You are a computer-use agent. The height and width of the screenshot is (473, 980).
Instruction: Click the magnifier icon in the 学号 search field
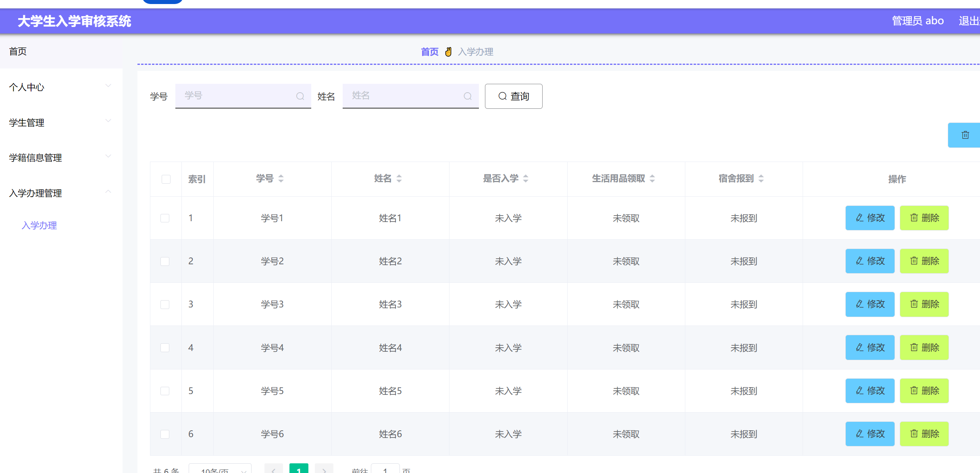(300, 96)
